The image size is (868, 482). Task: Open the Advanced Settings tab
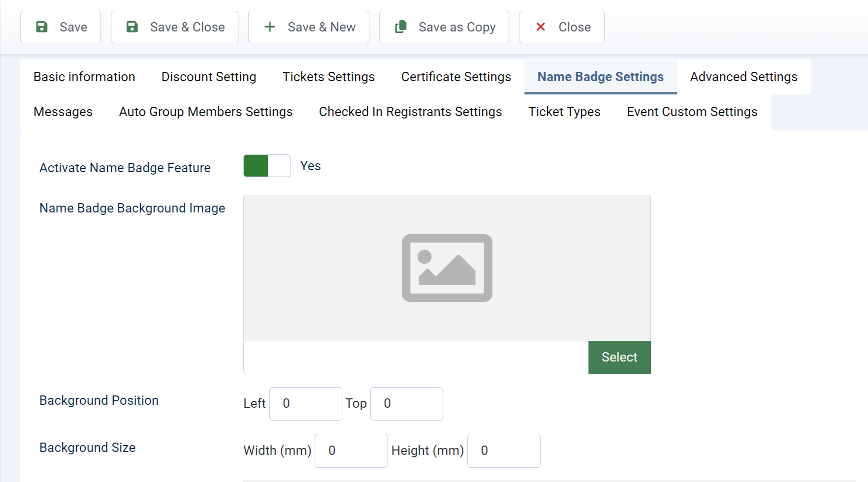(743, 77)
